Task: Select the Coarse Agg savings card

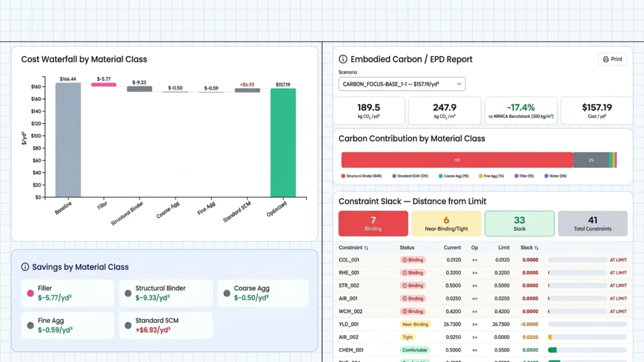Action: click(x=263, y=293)
